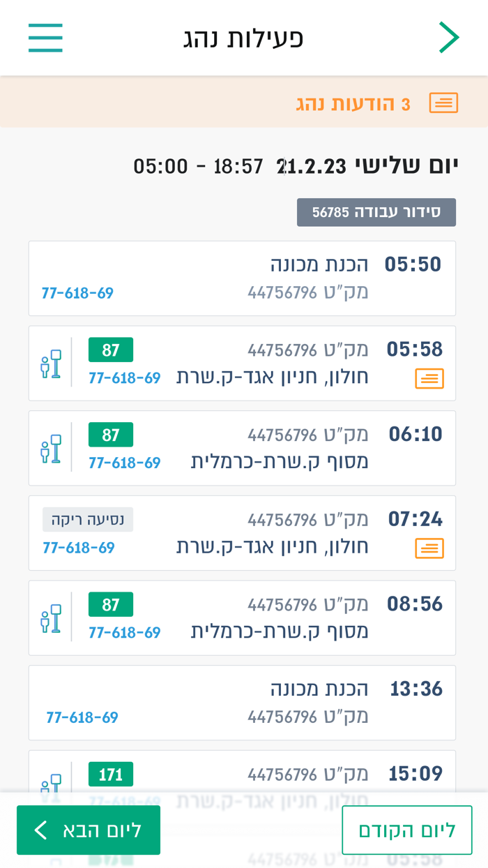
Task: Tap the route 171 badge near the bottom
Action: (x=110, y=774)
